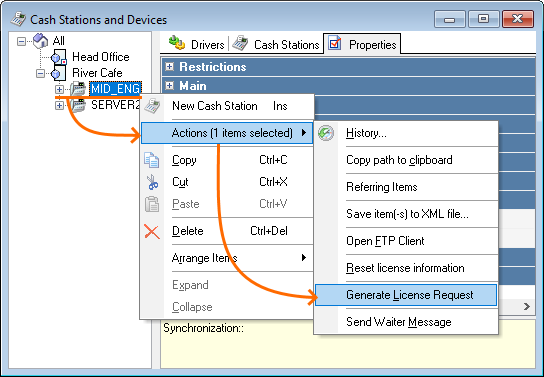The height and width of the screenshot is (377, 544).
Task: Choose Save item(-s) to XML file...
Action: click(x=406, y=214)
